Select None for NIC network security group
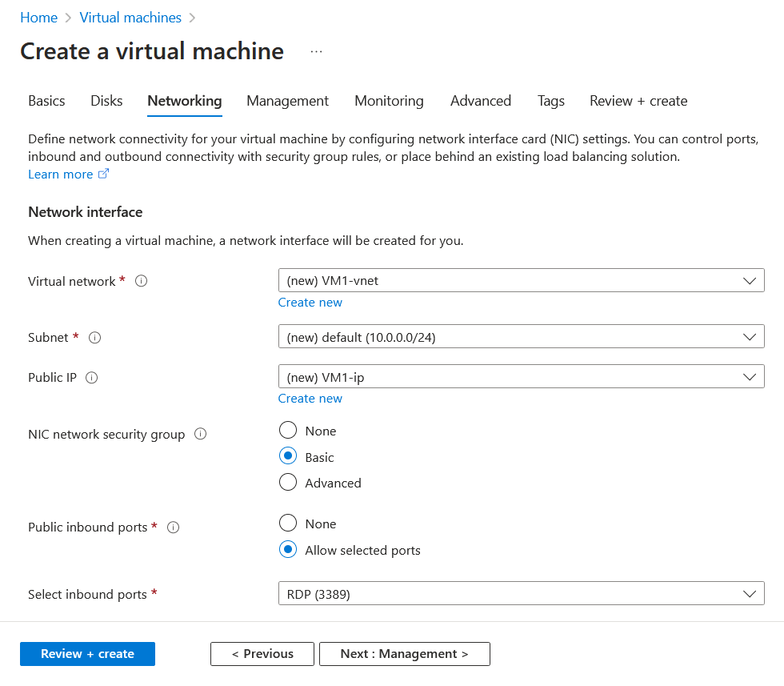The image size is (784, 686). (x=287, y=430)
